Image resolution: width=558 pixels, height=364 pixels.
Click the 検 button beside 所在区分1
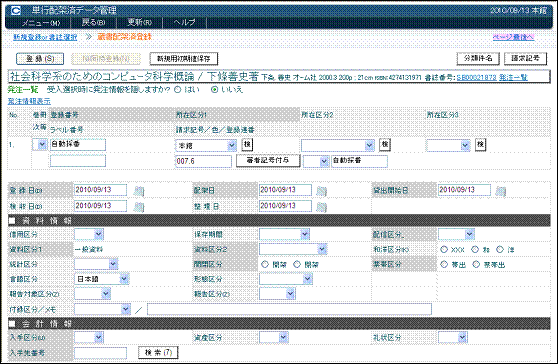[x=247, y=144]
